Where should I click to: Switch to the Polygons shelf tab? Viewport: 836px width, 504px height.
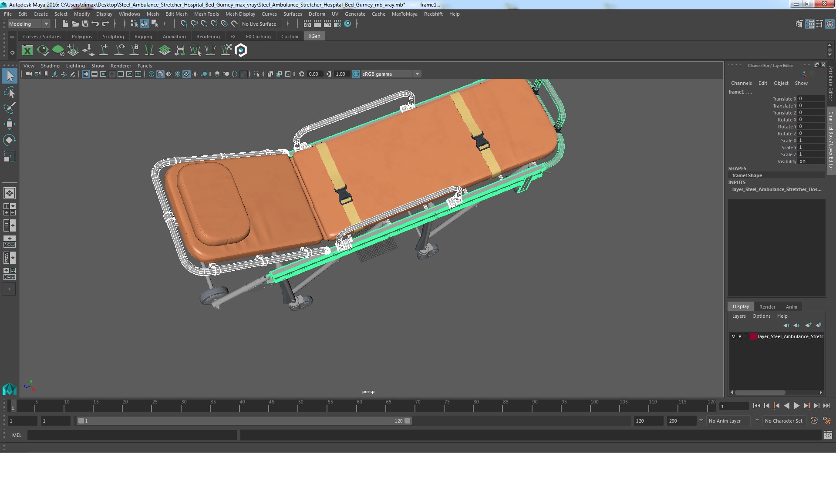82,37
